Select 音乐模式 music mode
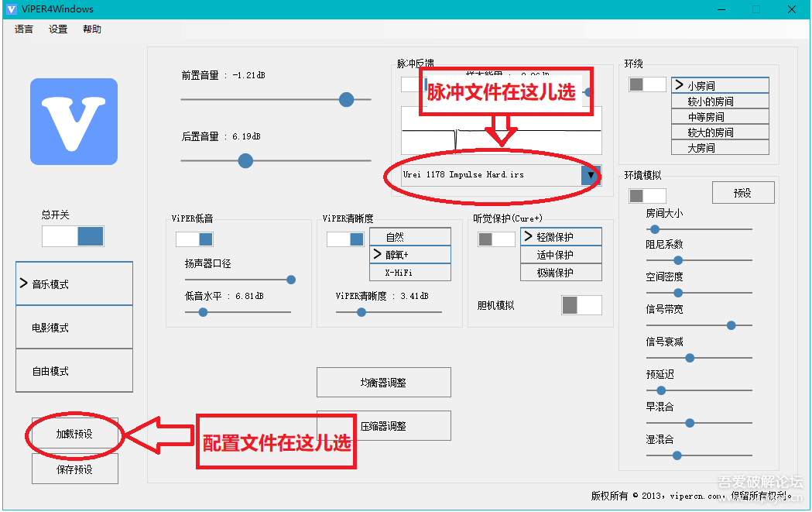This screenshot has height=512, width=812. pyautogui.click(x=74, y=283)
